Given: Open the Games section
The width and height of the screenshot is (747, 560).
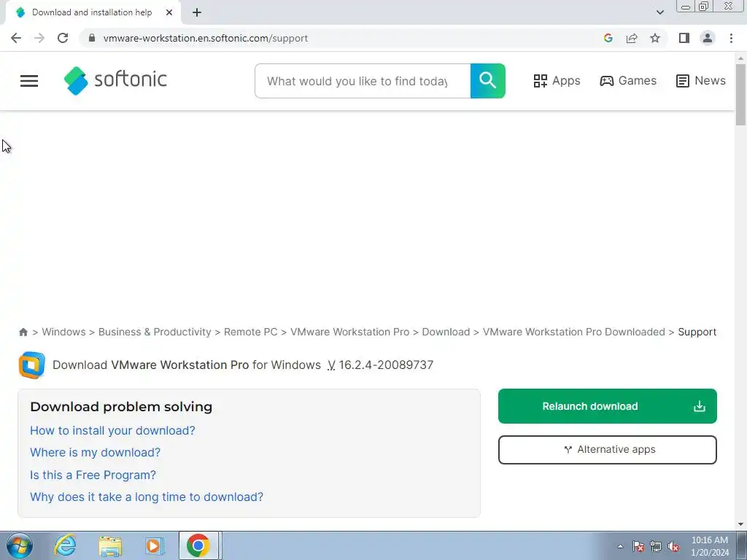Looking at the screenshot, I should point(628,80).
